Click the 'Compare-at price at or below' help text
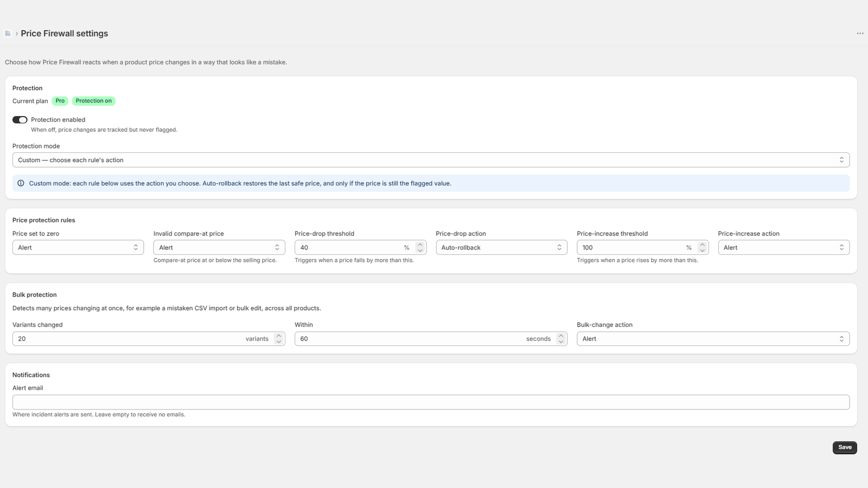The height and width of the screenshot is (488, 868). (215, 260)
